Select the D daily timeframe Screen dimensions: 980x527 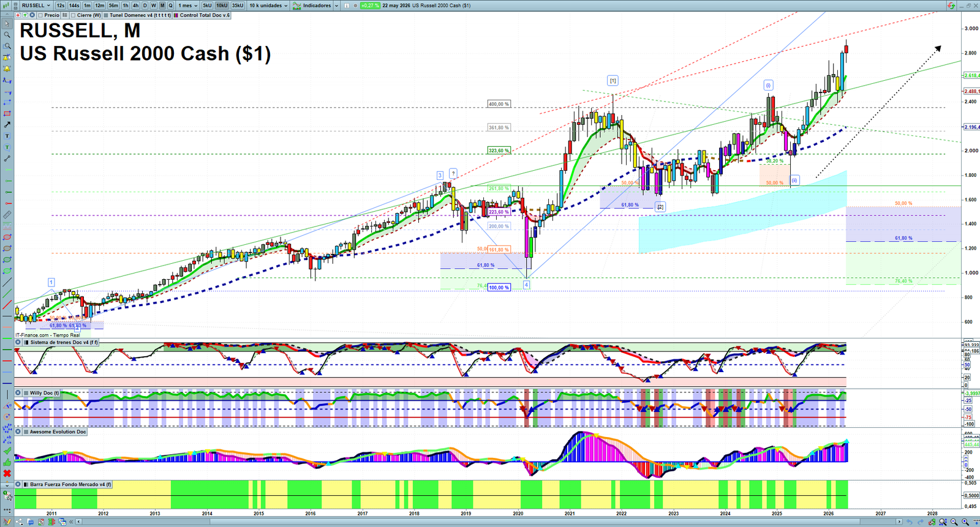pyautogui.click(x=145, y=6)
